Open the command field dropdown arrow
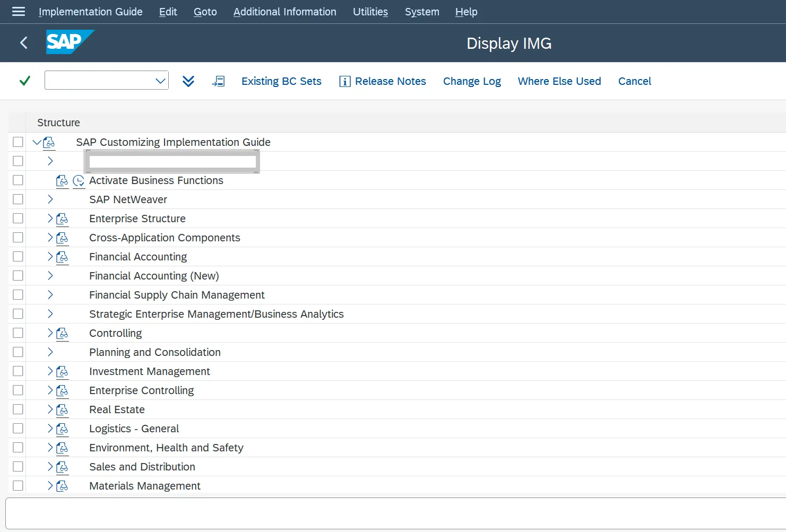Viewport: 786px width, 532px height. click(161, 80)
